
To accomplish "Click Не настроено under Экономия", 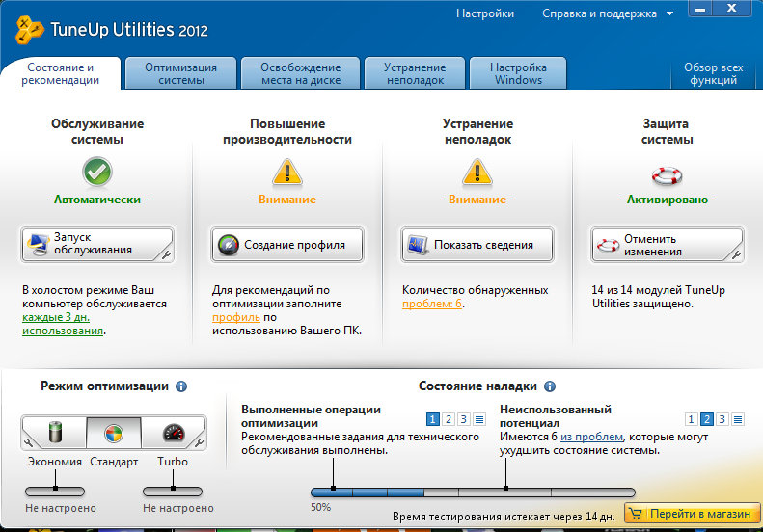I will pyautogui.click(x=61, y=508).
